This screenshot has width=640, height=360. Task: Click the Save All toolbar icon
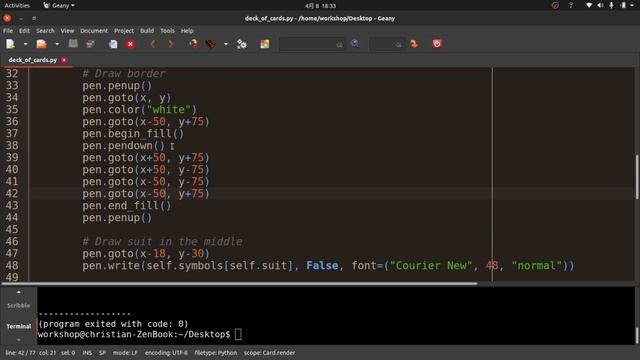91,44
